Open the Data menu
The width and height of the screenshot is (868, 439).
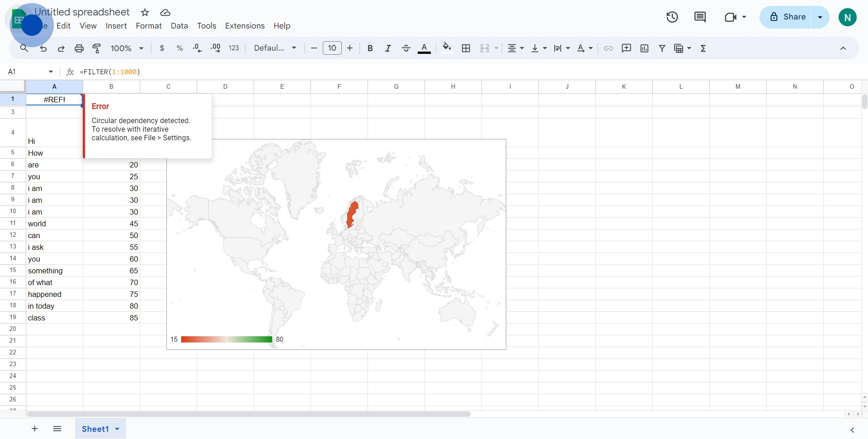(179, 26)
